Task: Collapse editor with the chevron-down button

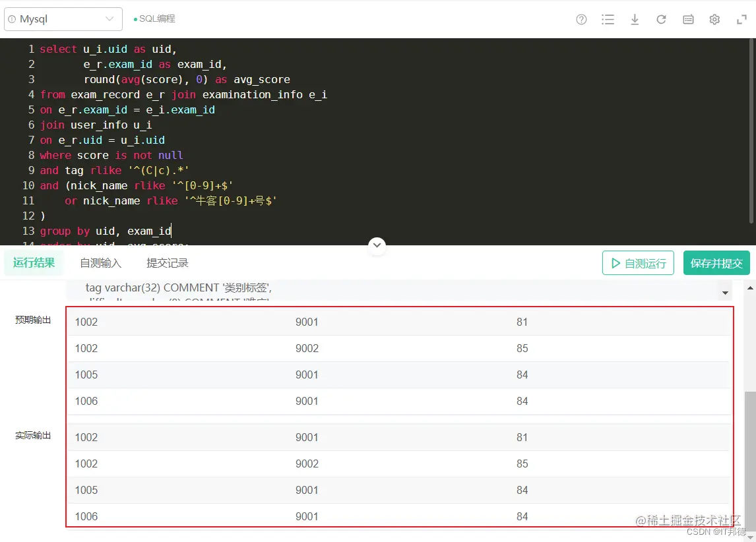Action: click(x=377, y=245)
